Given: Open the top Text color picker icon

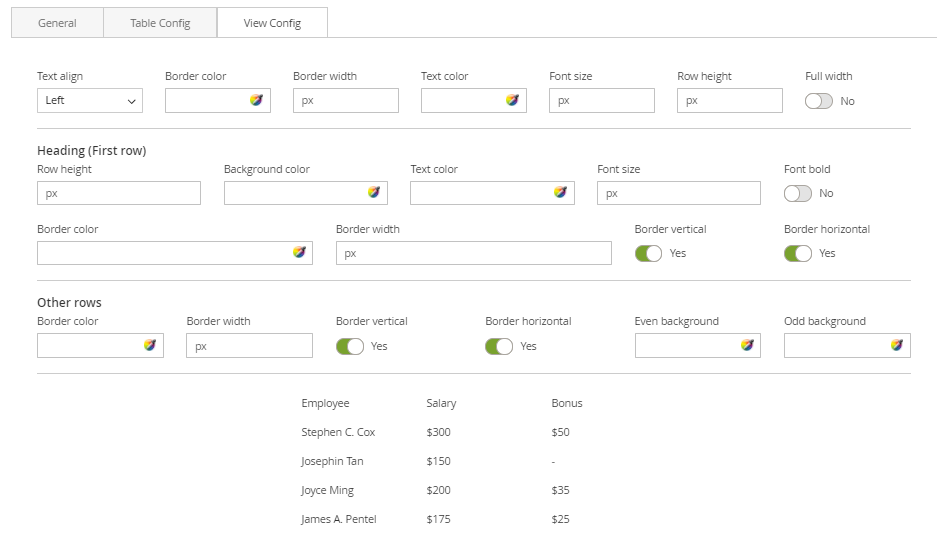Looking at the screenshot, I should tap(512, 100).
